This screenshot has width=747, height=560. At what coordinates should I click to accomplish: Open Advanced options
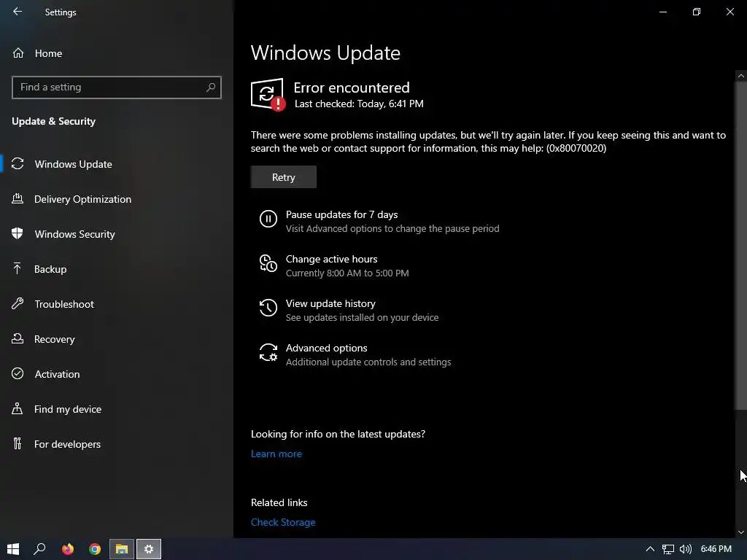(326, 348)
